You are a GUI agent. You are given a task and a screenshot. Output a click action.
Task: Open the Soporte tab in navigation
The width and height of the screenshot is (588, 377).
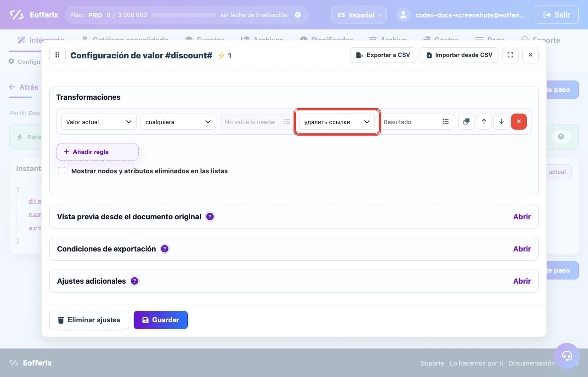tap(541, 40)
